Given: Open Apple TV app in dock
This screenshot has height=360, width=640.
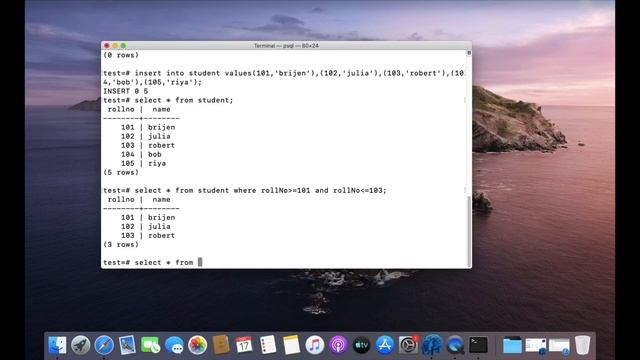Looking at the screenshot, I should coord(361,345).
